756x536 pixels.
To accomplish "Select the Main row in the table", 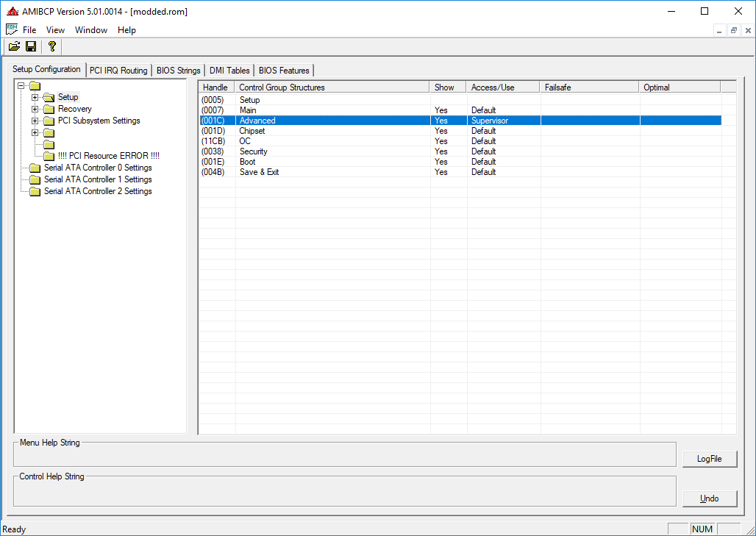I will [x=460, y=110].
